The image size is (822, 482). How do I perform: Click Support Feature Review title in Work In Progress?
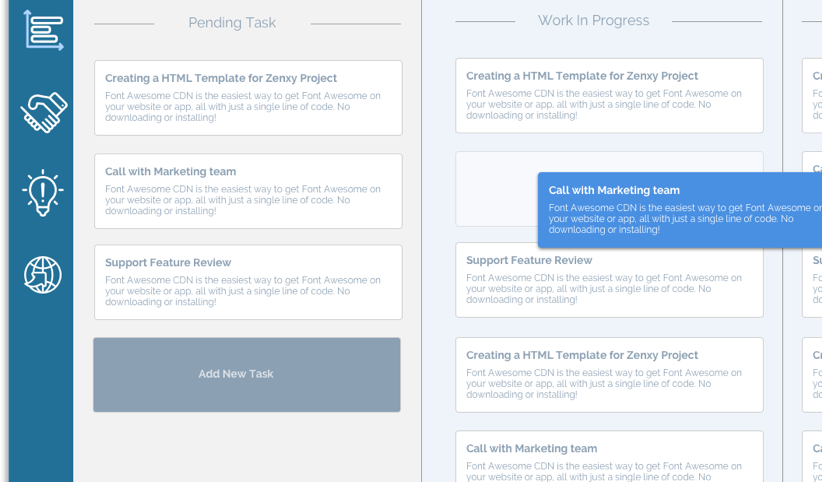coord(529,260)
